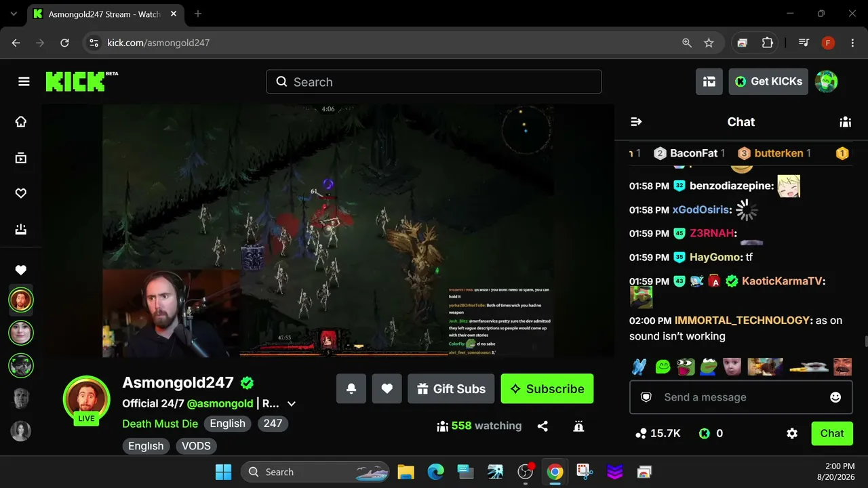Focus the Kick search field
Screen dimensions: 868x488
434,82
